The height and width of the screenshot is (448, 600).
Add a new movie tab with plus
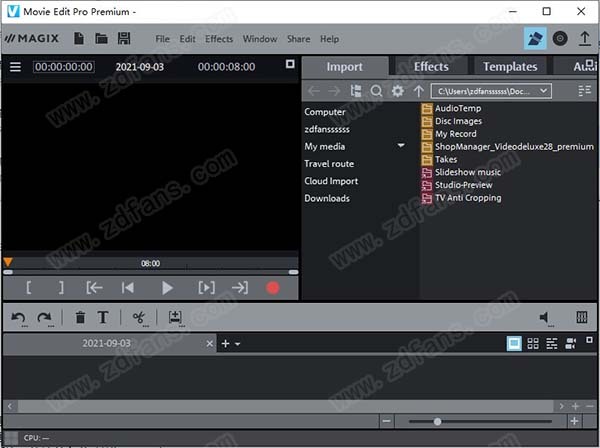tap(225, 344)
